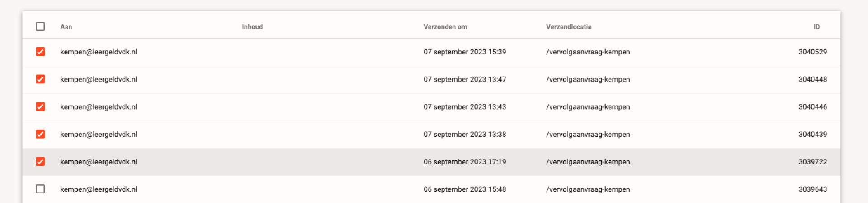Image resolution: width=868 pixels, height=203 pixels.
Task: Open /vervolgaanvraag-kempen location in third row
Action: coord(588,107)
